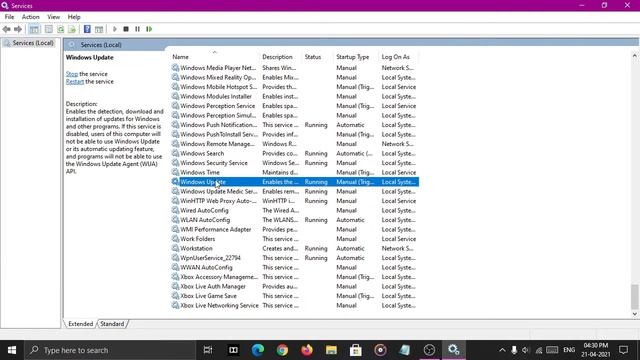Open Task View on taskbar
Viewport: 640px width, 360px height.
pos(208,350)
